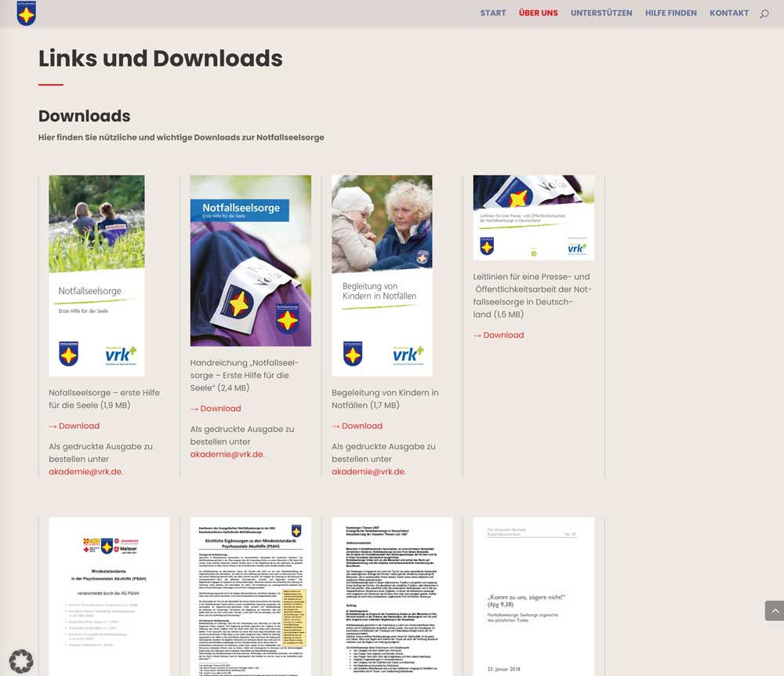Click akademie@vrk.de under the Handreichung
The height and width of the screenshot is (676, 784).
[227, 454]
